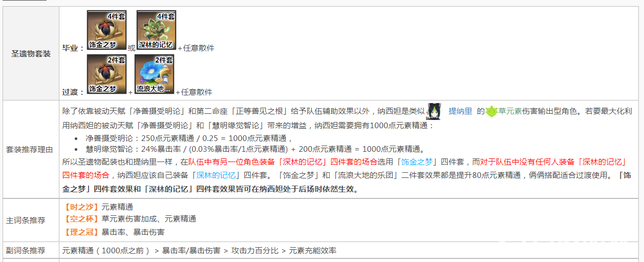
Task: Click the orange 【理之冠】 label
Action: (x=80, y=232)
